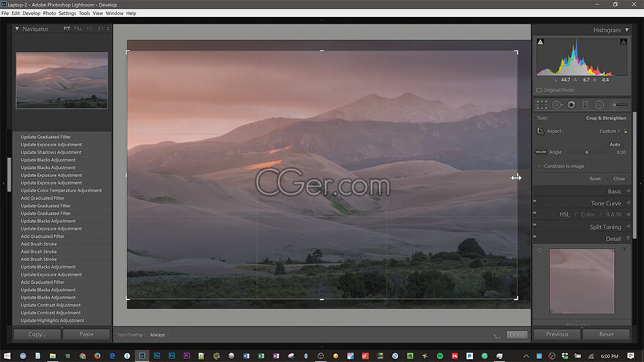644x362 pixels.
Task: Select the Adjustment Brush tool
Action: [x=618, y=105]
